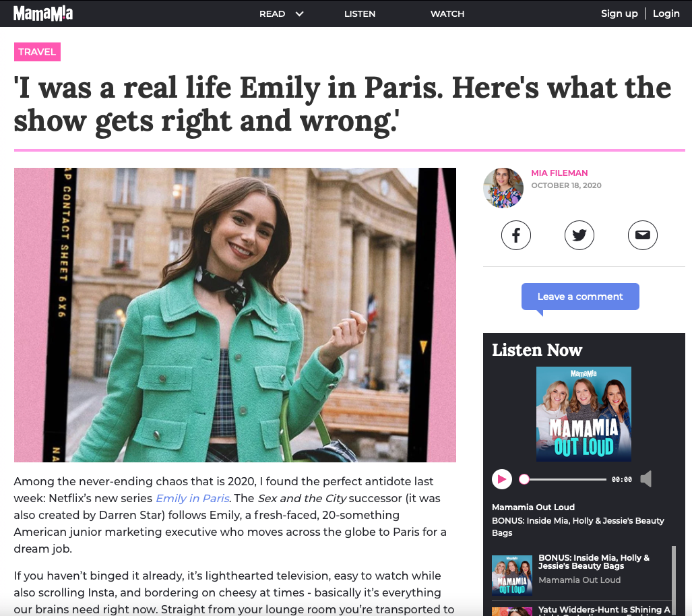
Task: Expand the READ menu chevron
Action: [x=299, y=13]
